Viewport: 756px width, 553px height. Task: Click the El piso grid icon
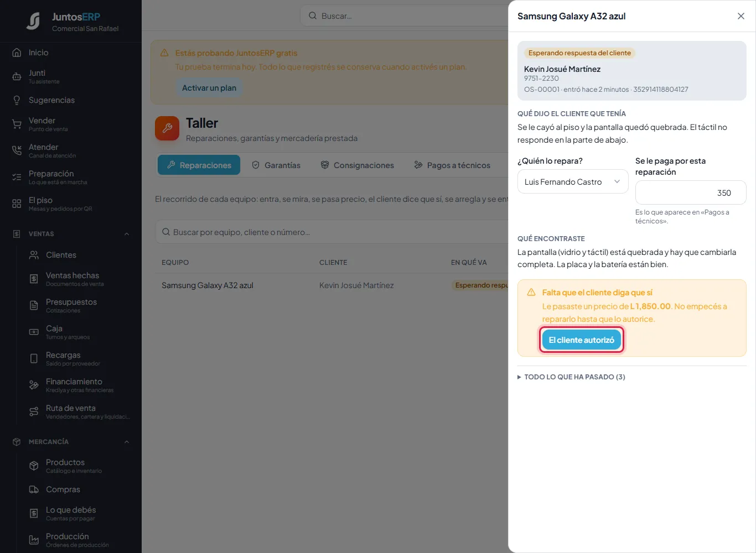pos(17,204)
